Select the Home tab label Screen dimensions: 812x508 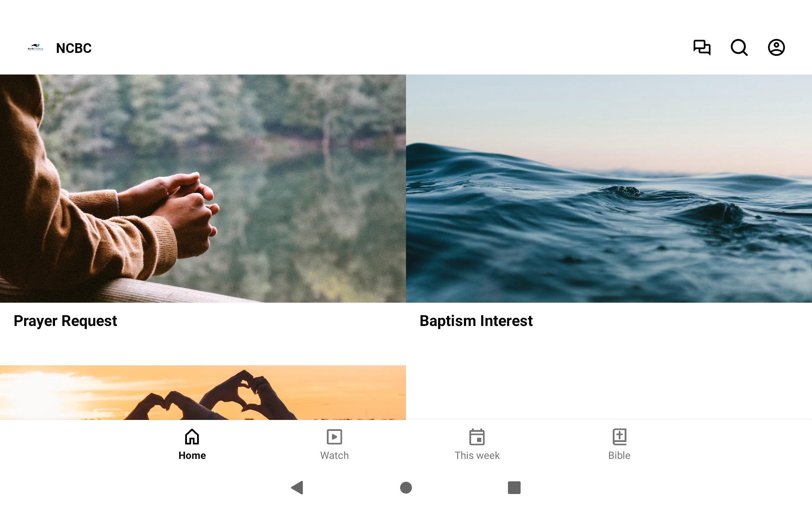[x=192, y=456]
